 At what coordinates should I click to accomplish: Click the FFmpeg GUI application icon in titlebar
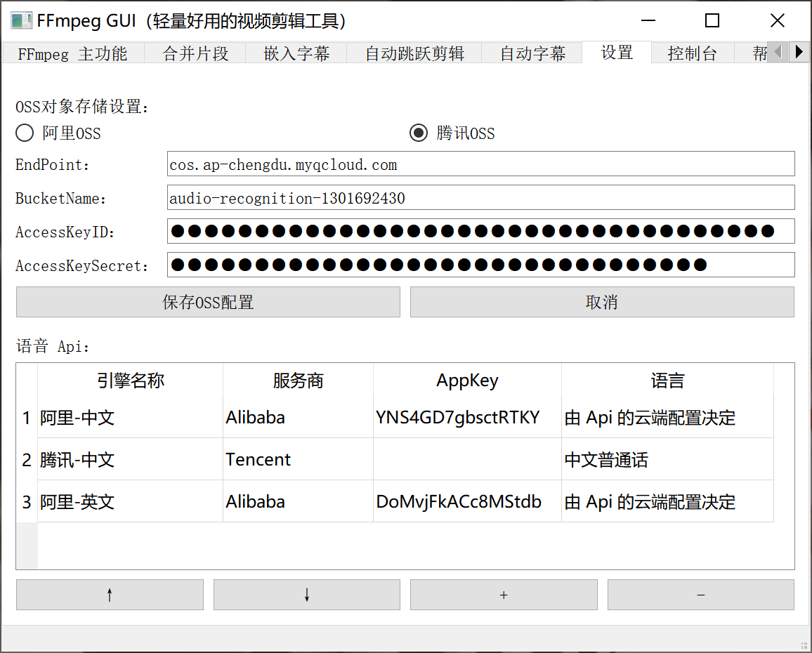click(20, 20)
